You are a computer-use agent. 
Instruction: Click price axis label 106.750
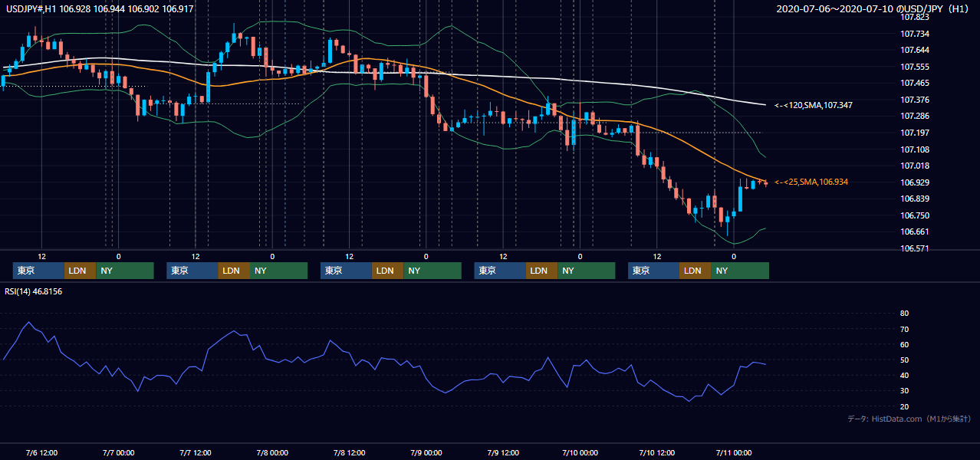(915, 215)
